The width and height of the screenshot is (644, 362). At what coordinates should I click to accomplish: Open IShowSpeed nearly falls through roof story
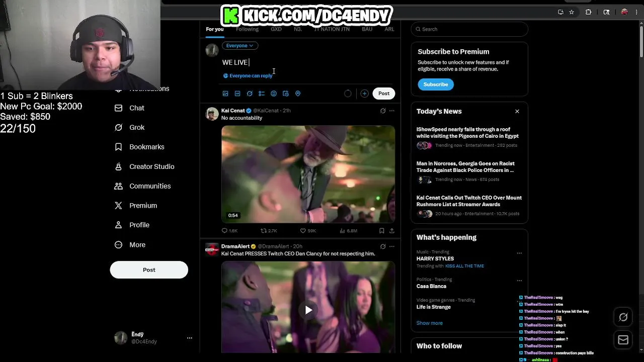tap(467, 133)
